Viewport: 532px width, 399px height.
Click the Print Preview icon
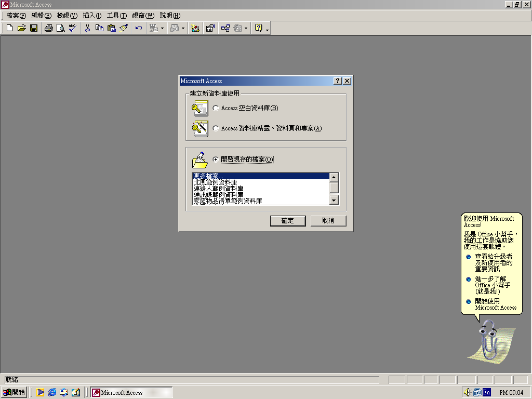pyautogui.click(x=60, y=28)
